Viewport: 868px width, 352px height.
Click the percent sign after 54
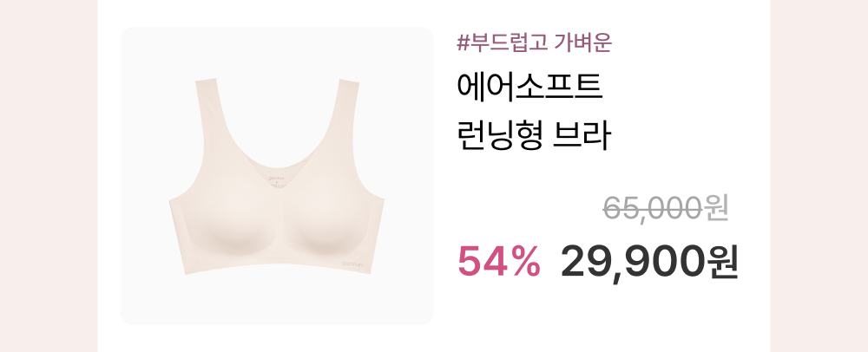525,262
